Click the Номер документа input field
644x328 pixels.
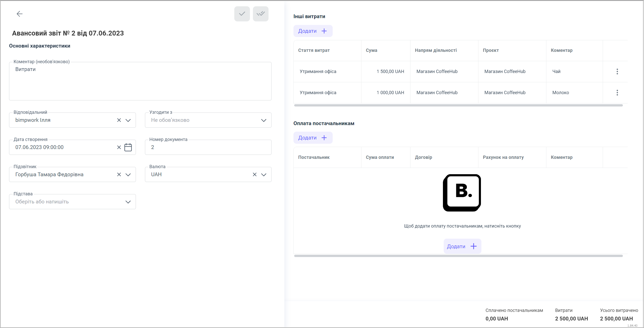pos(208,147)
